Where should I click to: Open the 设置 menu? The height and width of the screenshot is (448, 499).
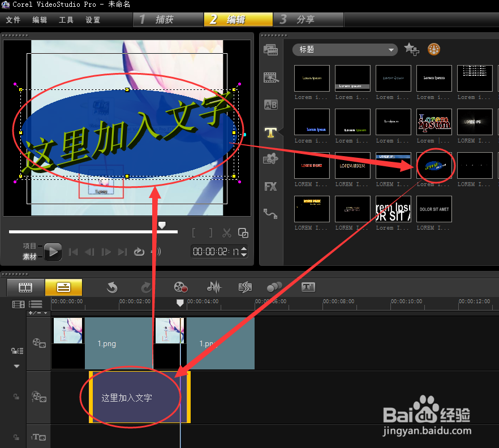click(x=93, y=20)
